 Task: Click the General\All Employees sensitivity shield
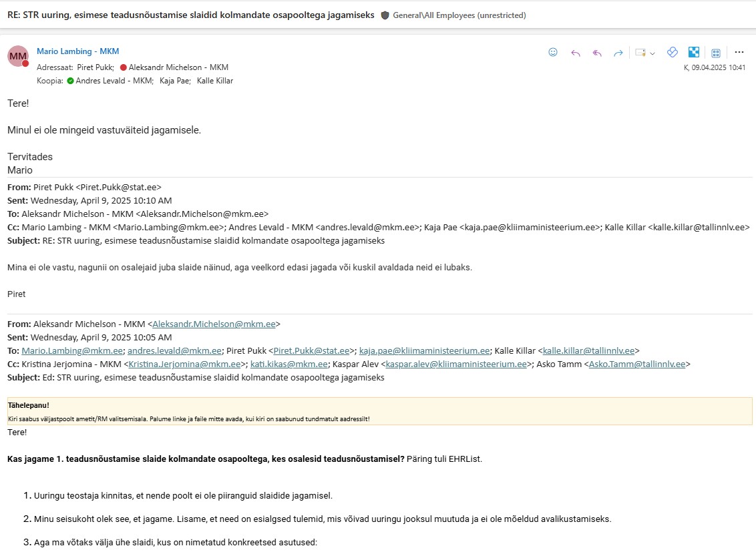pyautogui.click(x=385, y=15)
